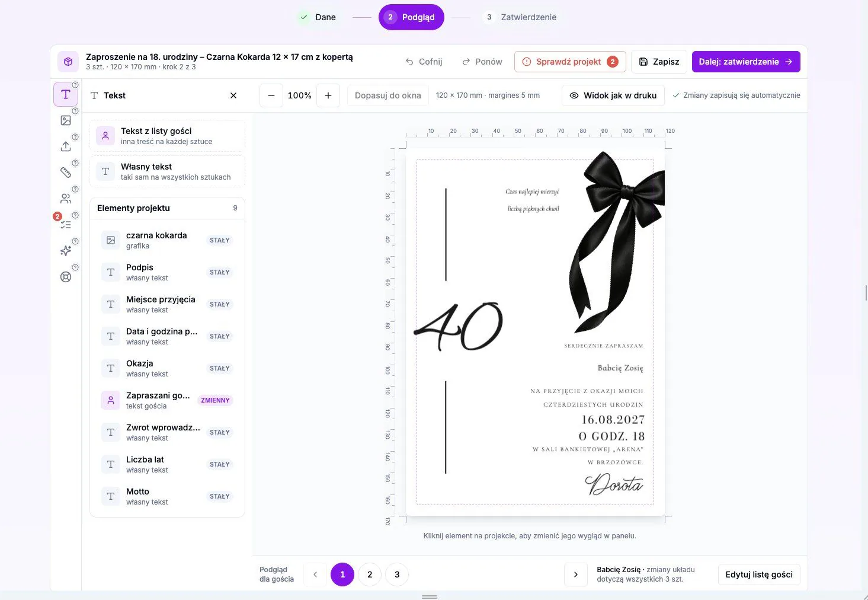Image resolution: width=868 pixels, height=600 pixels.
Task: Go to the Dane step
Action: pyautogui.click(x=318, y=17)
